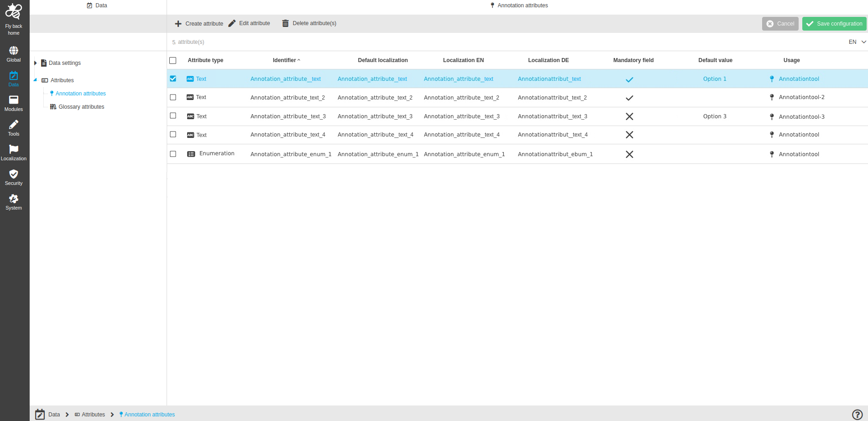
Task: Uncheck the Annotation_attribute_text row checkbox
Action: pyautogui.click(x=173, y=79)
